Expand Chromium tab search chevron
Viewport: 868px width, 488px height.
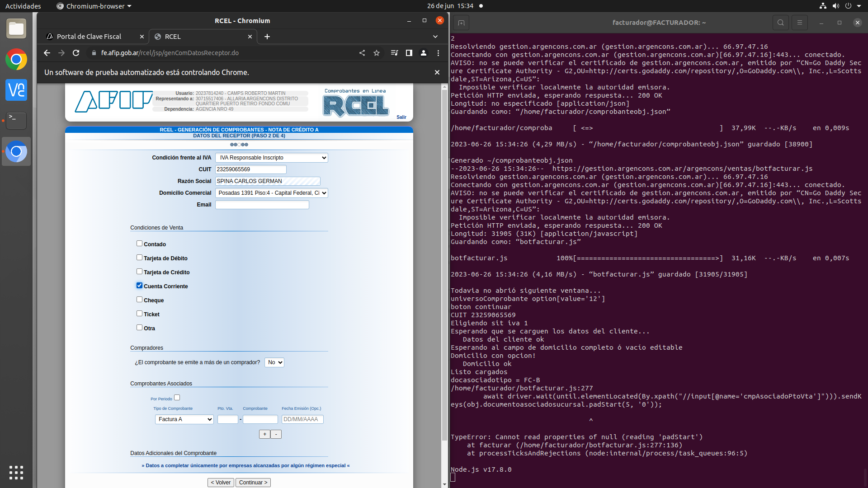coord(435,37)
